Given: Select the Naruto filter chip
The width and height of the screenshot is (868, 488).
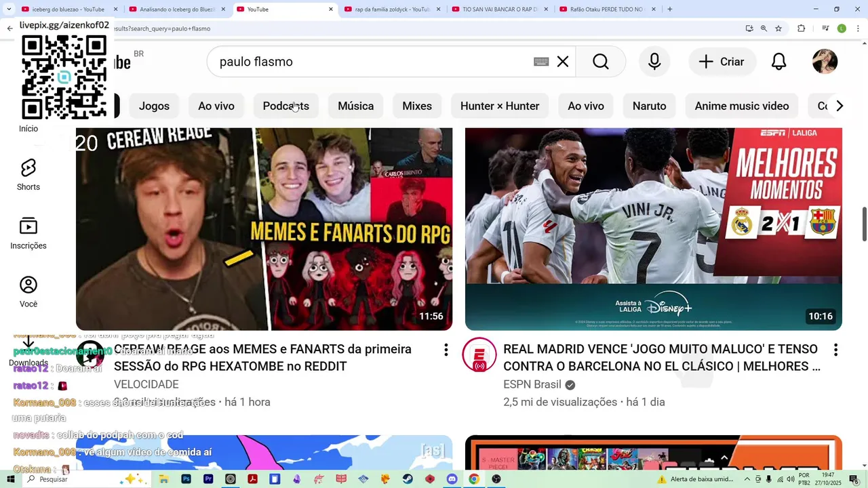Looking at the screenshot, I should pyautogui.click(x=650, y=106).
